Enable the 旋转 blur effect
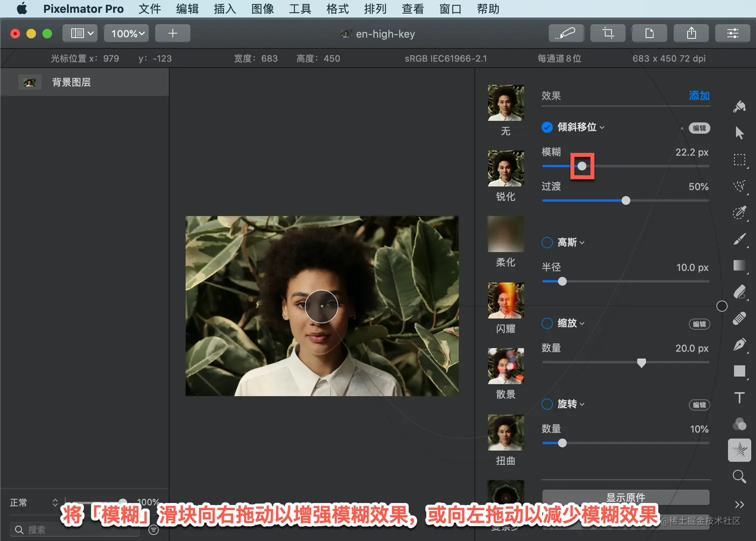This screenshot has width=756, height=541. pos(547,404)
